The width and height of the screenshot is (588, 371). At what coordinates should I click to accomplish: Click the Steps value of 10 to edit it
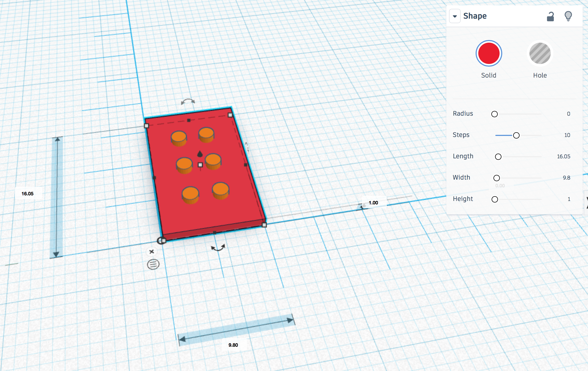click(567, 135)
